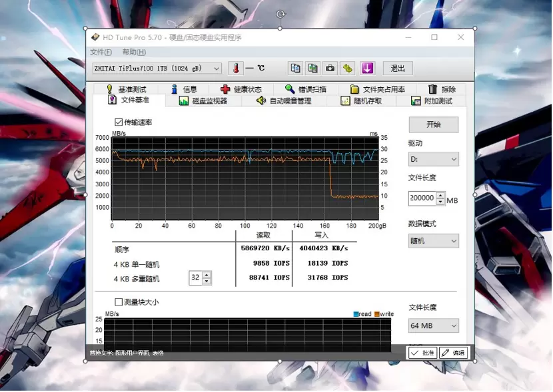Image resolution: width=553 pixels, height=392 pixels.
Task: Click the purple download arrow icon
Action: point(368,68)
